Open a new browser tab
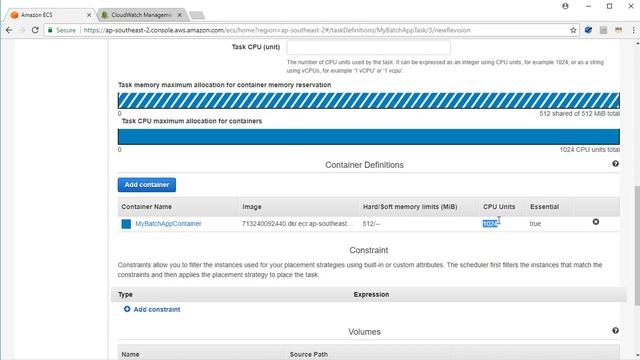Viewport: 640px width, 360px height. pos(197,16)
